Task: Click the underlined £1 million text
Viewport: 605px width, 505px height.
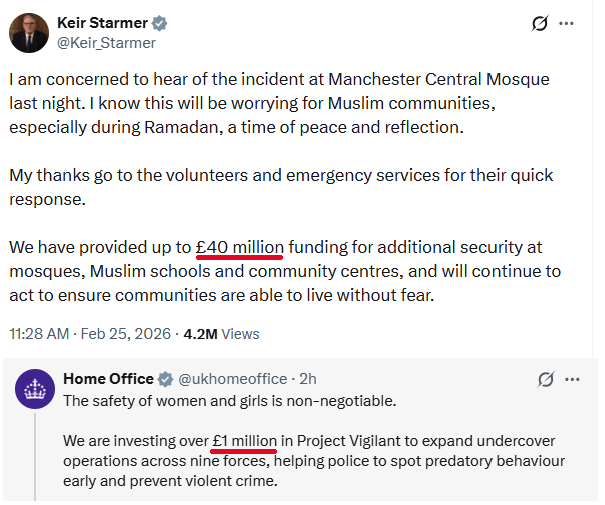Action: point(245,440)
